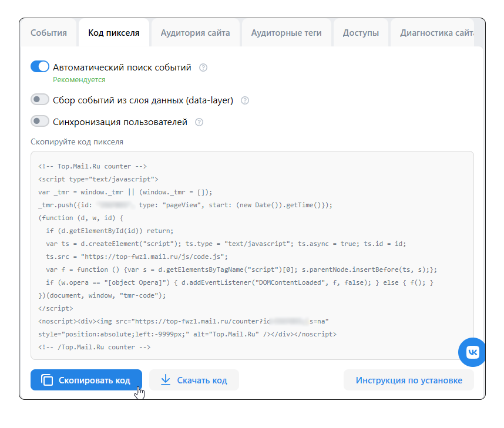Image resolution: width=504 pixels, height=428 pixels.
Task: Click the Скачать код button
Action: coord(194,380)
